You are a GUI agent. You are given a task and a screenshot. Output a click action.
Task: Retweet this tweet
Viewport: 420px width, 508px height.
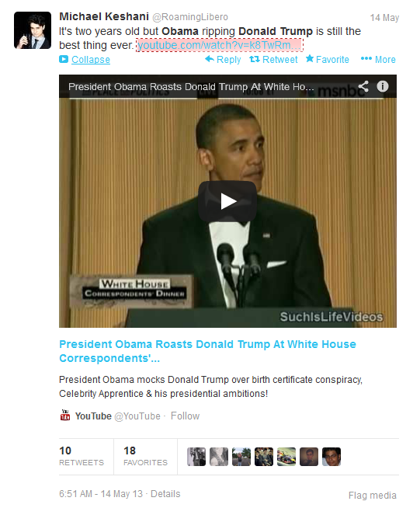273,60
